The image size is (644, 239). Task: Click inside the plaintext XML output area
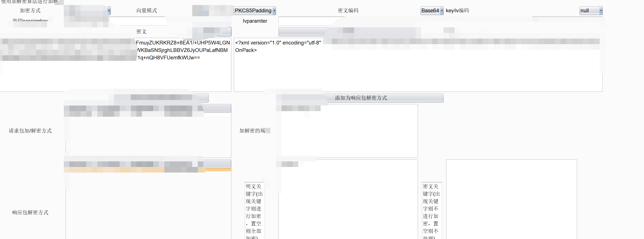418,65
